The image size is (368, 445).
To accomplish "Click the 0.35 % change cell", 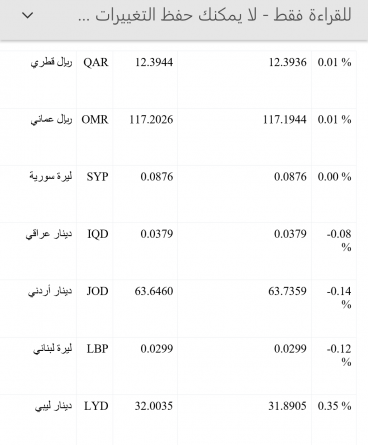I will coord(334,420).
